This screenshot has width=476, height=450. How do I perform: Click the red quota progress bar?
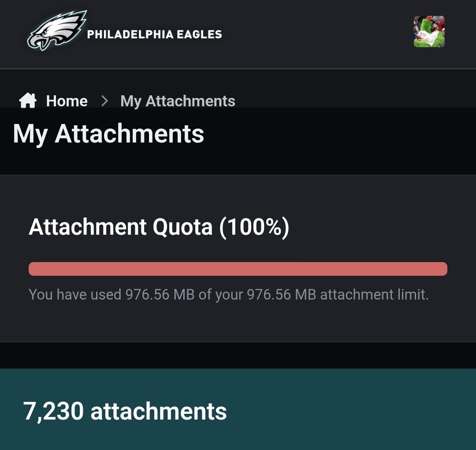click(x=238, y=269)
